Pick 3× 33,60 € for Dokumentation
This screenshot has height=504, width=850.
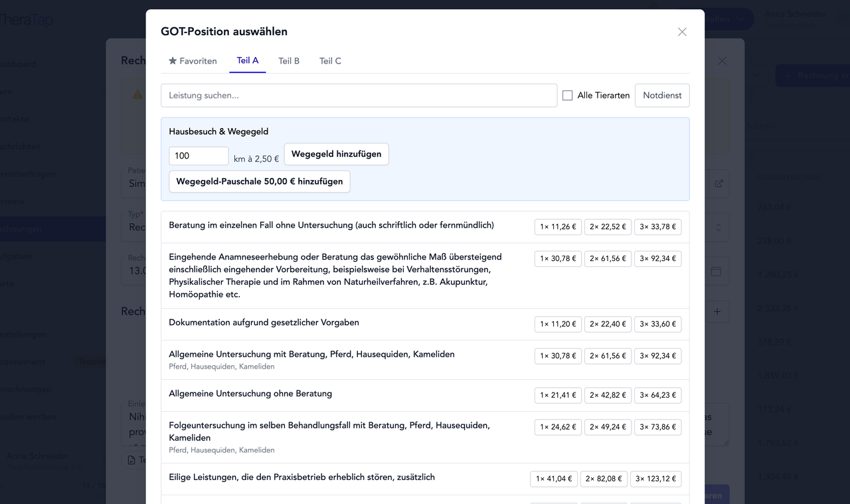[657, 325]
